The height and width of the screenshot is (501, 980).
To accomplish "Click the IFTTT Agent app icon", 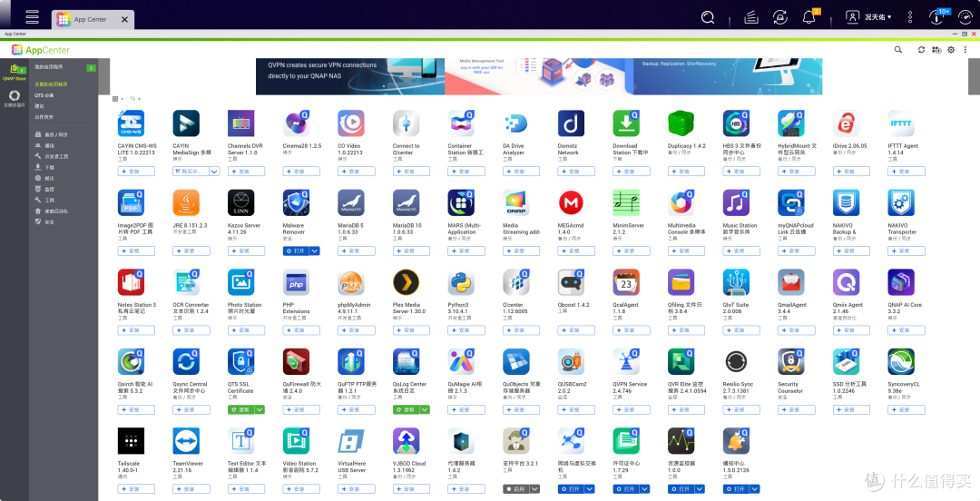I will pyautogui.click(x=901, y=123).
